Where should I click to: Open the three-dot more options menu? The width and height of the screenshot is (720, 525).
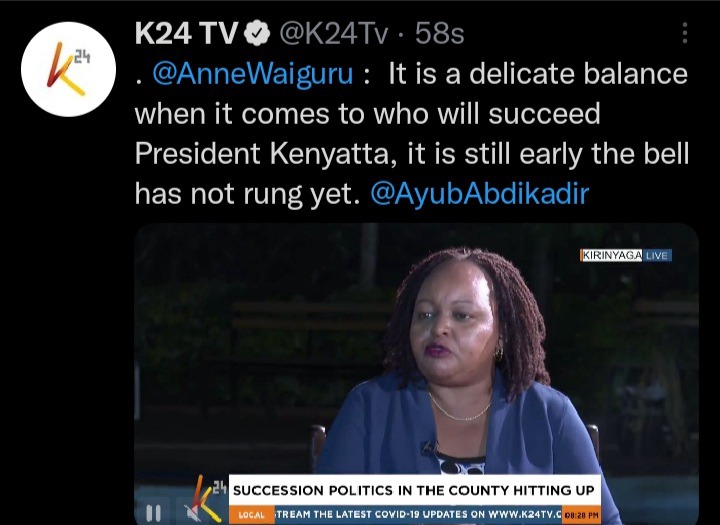685,33
